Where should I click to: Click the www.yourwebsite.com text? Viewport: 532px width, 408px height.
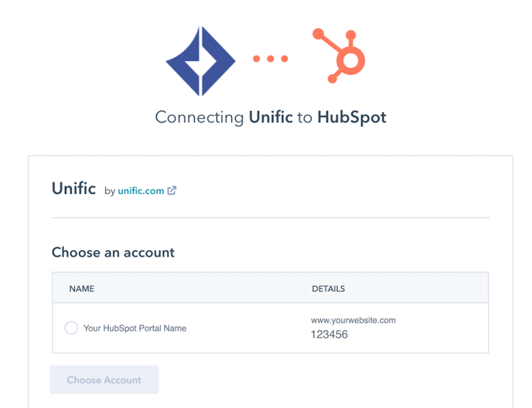(353, 320)
